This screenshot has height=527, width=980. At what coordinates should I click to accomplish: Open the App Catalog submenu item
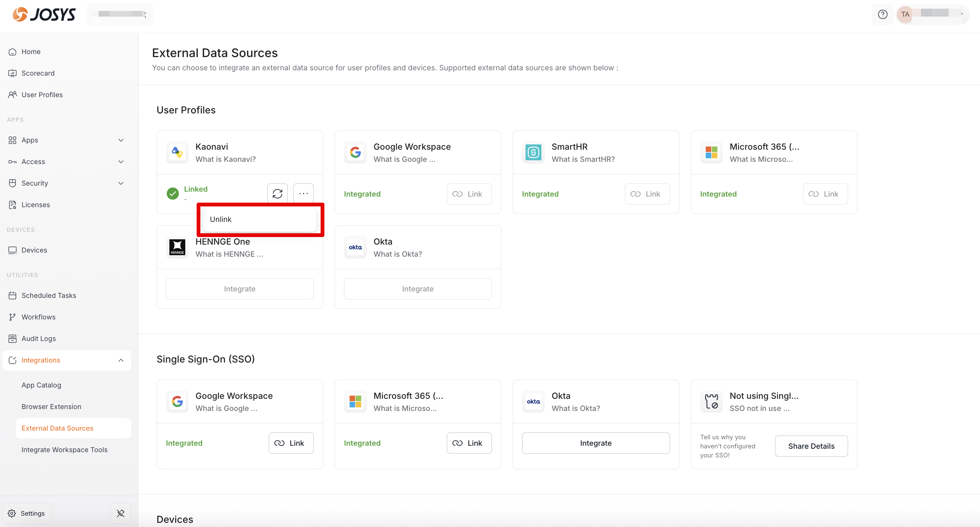(41, 385)
